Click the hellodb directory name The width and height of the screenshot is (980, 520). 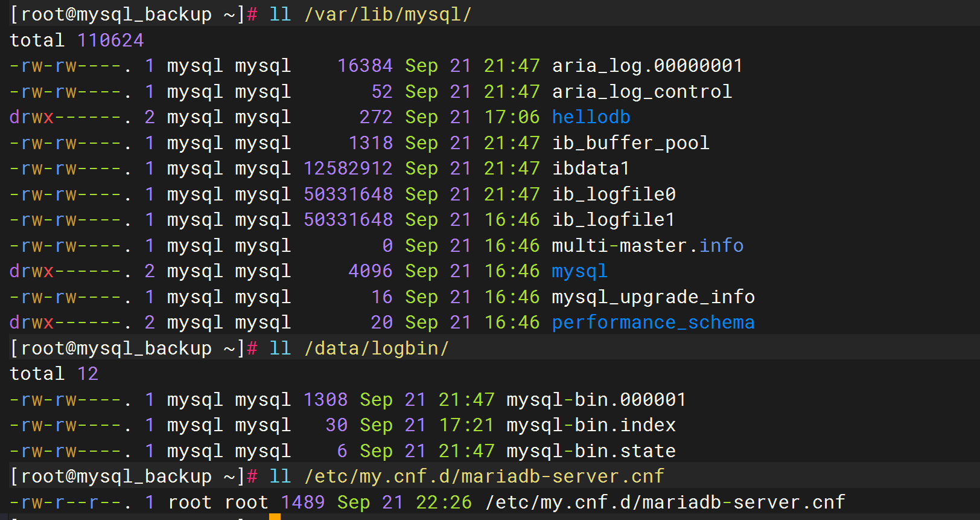pyautogui.click(x=591, y=117)
